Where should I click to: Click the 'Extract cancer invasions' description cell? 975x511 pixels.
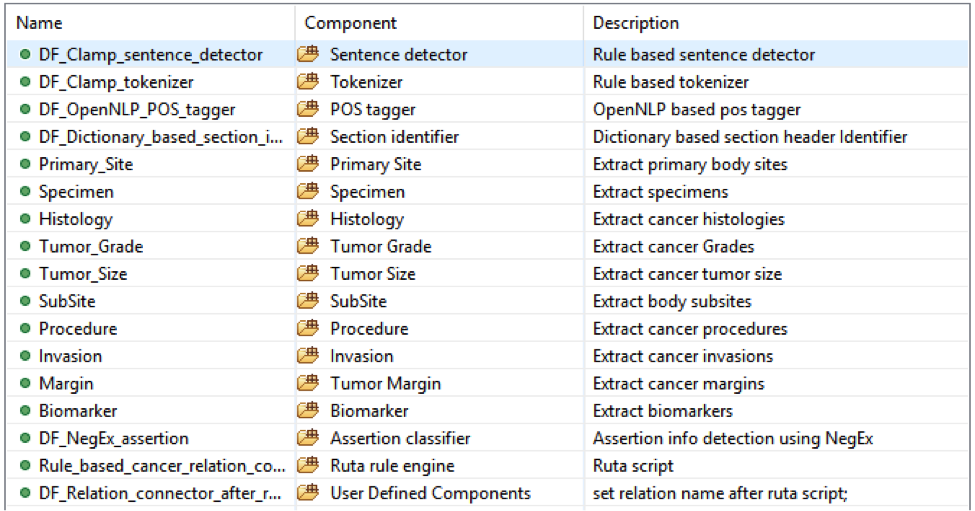pyautogui.click(x=683, y=356)
